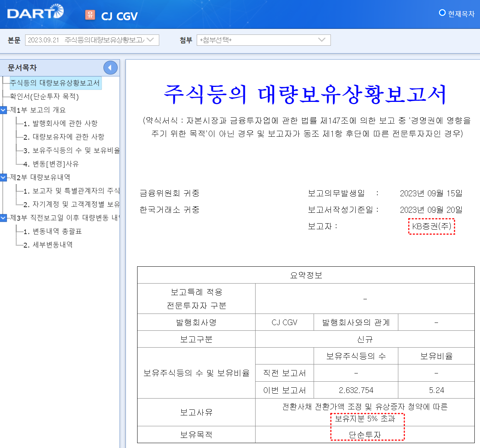This screenshot has width=480, height=448.
Task: Go to 2. 대량보유자에 관한 사항
Action: (x=64, y=137)
